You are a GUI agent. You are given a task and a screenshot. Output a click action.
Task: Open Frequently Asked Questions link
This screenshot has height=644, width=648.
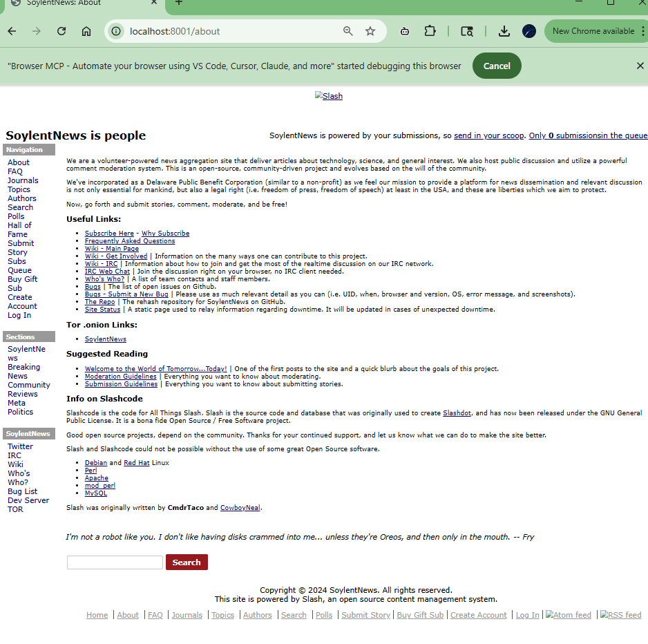130,241
